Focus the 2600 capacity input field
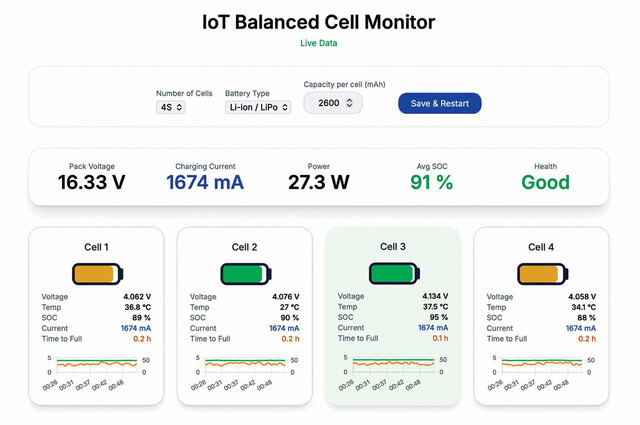The image size is (640, 425). (x=333, y=103)
